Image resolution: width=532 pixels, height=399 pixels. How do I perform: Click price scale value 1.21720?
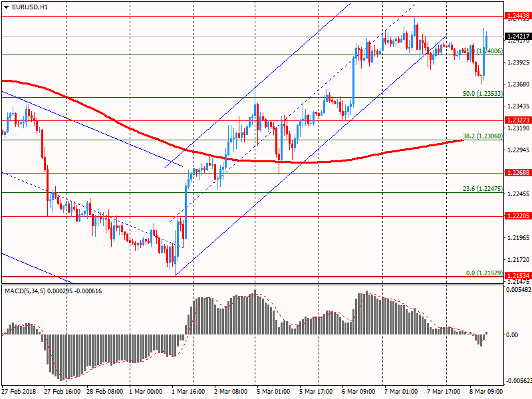tap(519, 259)
